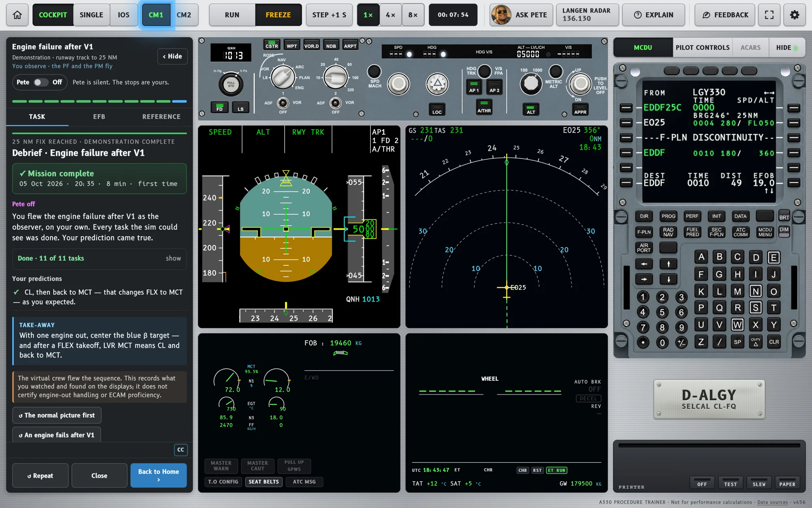Toggle the WPT display option
The width and height of the screenshot is (812, 508).
[x=292, y=45]
